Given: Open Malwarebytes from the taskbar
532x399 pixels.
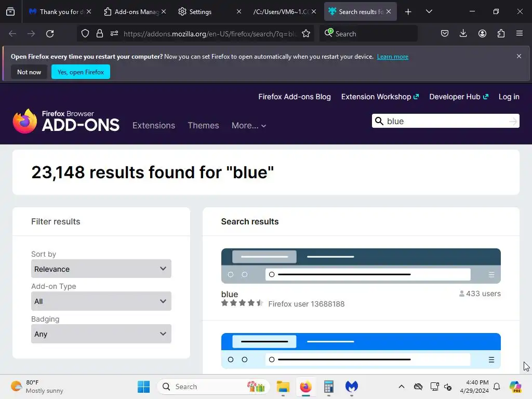Looking at the screenshot, I should coord(352,387).
